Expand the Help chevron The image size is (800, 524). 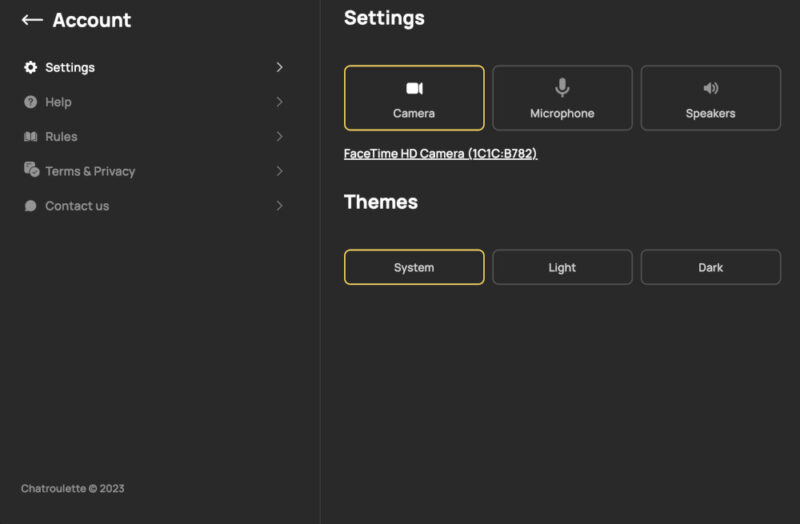(x=279, y=102)
